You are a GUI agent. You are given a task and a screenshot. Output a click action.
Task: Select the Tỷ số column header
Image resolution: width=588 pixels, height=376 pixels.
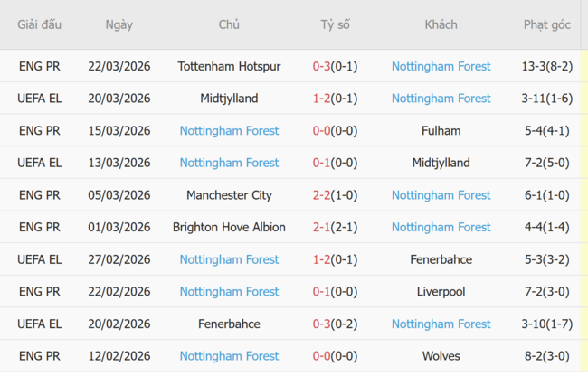click(335, 24)
